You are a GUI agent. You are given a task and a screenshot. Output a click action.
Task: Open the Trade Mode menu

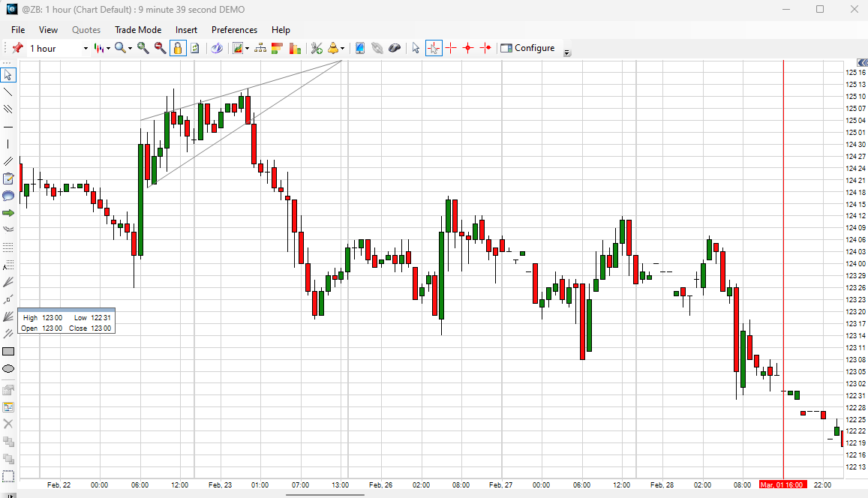tap(138, 30)
